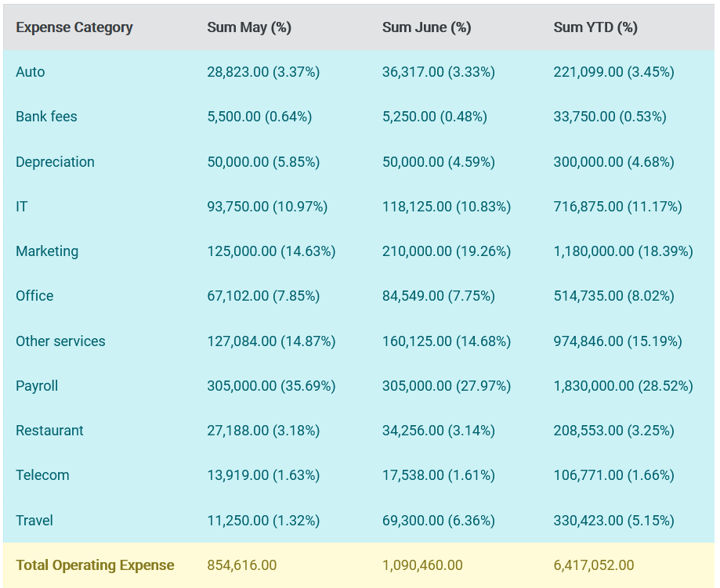
Task: Select the Marketing row label
Action: pos(47,251)
